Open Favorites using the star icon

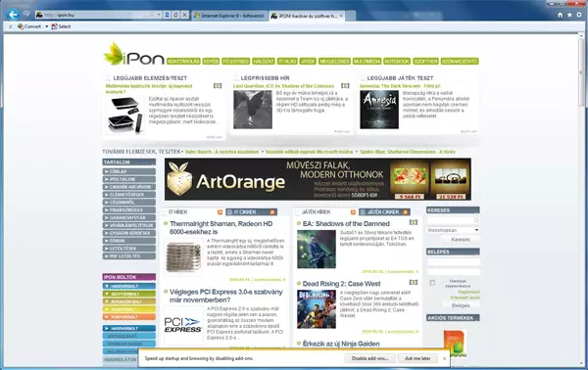tap(569, 15)
